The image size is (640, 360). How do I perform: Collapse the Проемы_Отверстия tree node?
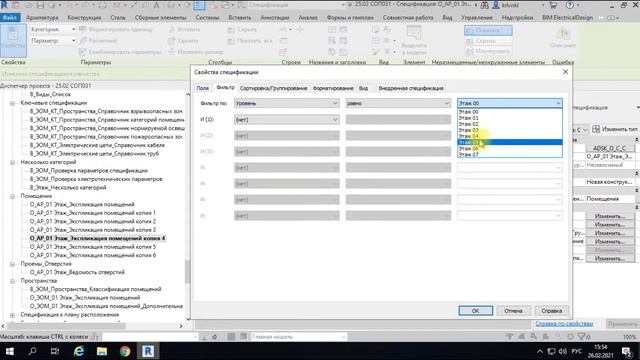(x=13, y=264)
